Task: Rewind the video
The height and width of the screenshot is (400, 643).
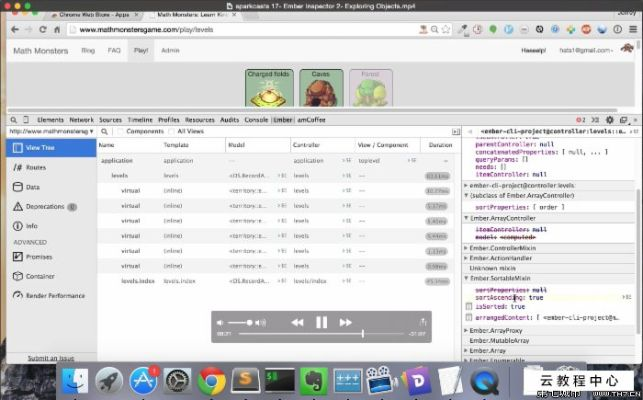Action: coord(297,322)
